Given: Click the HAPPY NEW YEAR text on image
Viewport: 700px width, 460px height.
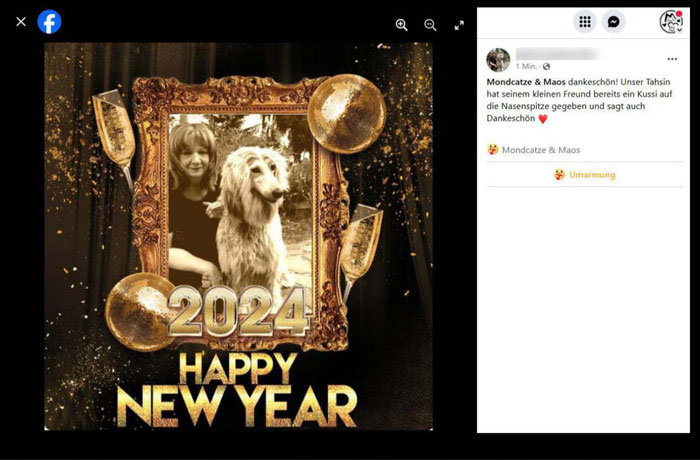Looking at the screenshot, I should pos(237,389).
